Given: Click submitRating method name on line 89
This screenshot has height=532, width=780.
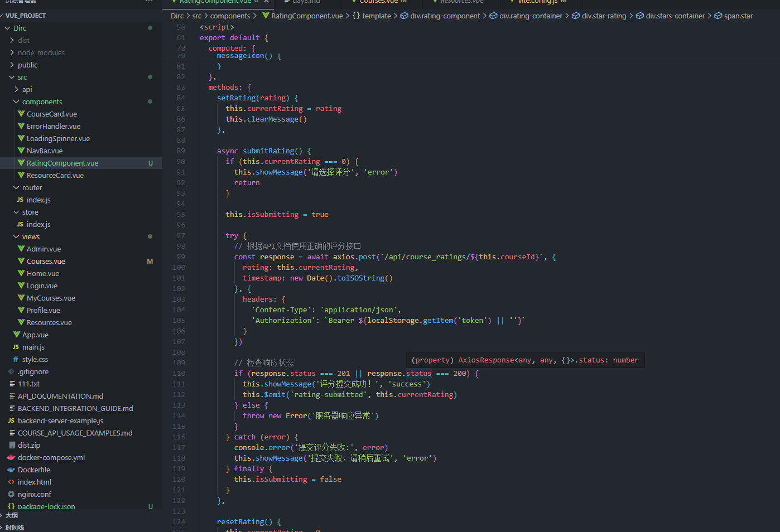Looking at the screenshot, I should coord(268,151).
